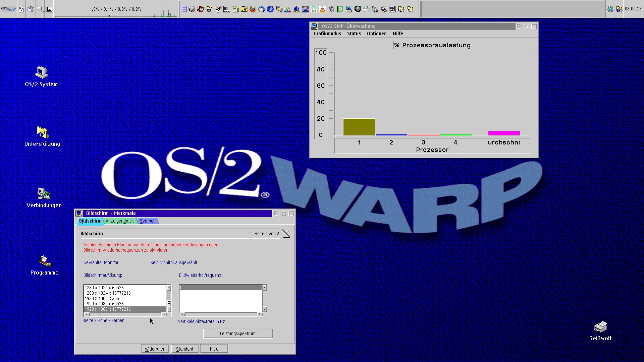Click refresh rate list scroll-right arrow
Viewport: 644px width, 362px height.
point(260,314)
